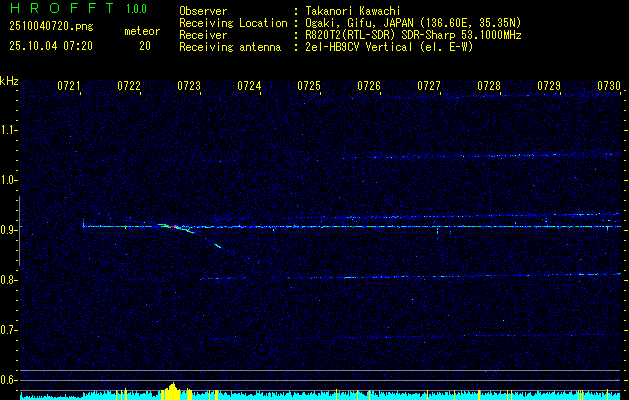
Task: Click observer name Takanori Kawachi
Action: point(353,11)
